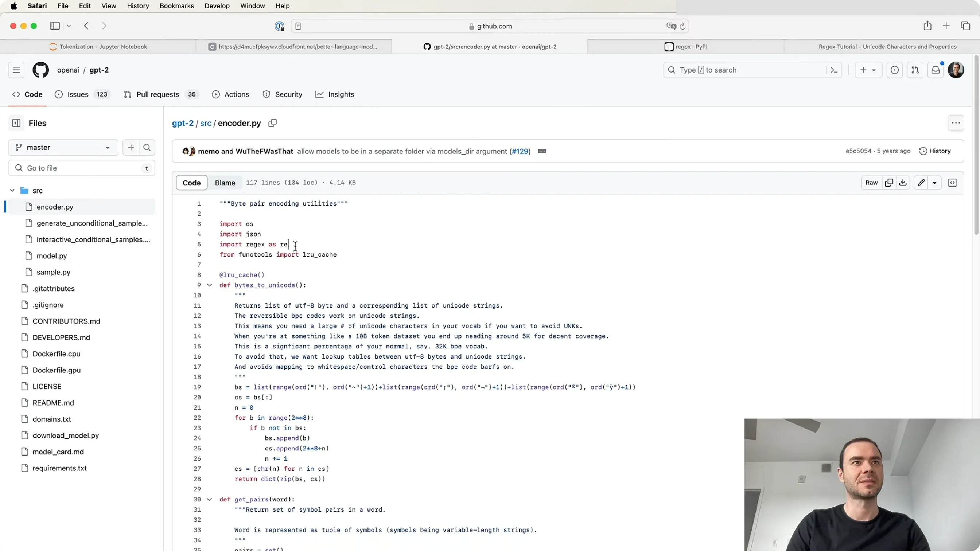Select the Code view toggle
Screen dimensions: 980x551
click(x=191, y=183)
